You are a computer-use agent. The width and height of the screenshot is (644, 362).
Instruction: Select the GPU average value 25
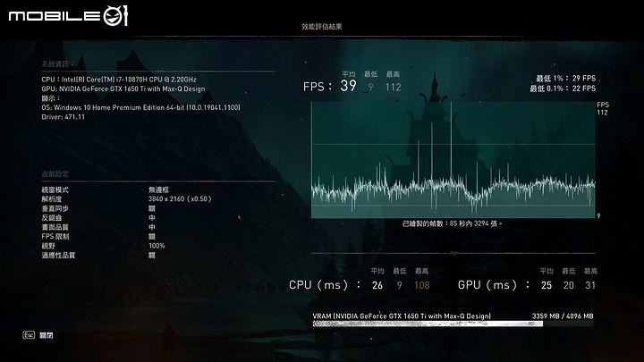[x=547, y=285]
